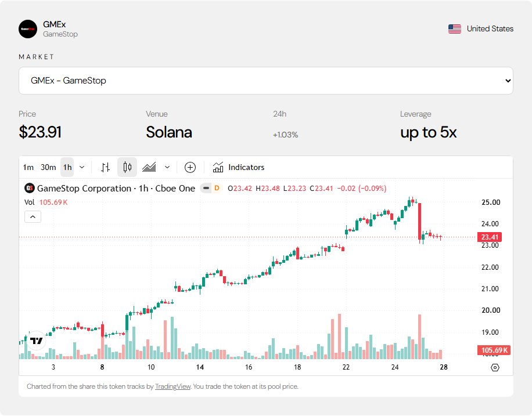Open the chart style dropdown arrow
Screen dimensions: 532x416
[167, 167]
